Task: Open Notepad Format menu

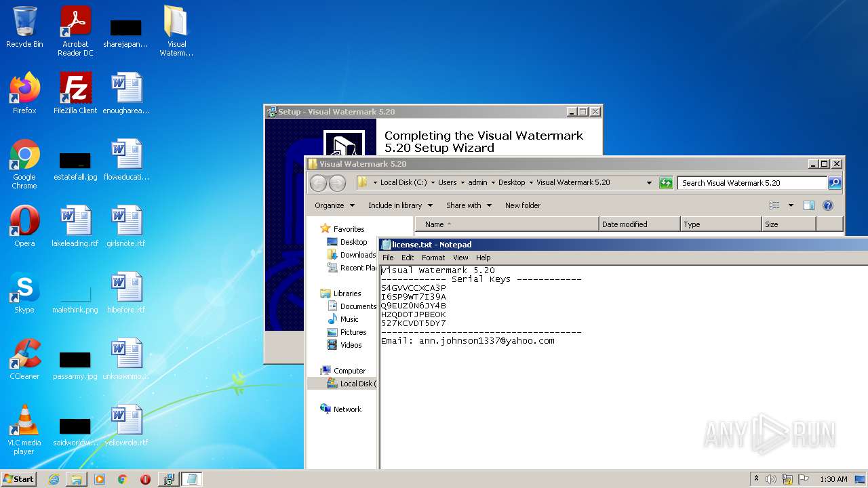Action: tap(433, 258)
